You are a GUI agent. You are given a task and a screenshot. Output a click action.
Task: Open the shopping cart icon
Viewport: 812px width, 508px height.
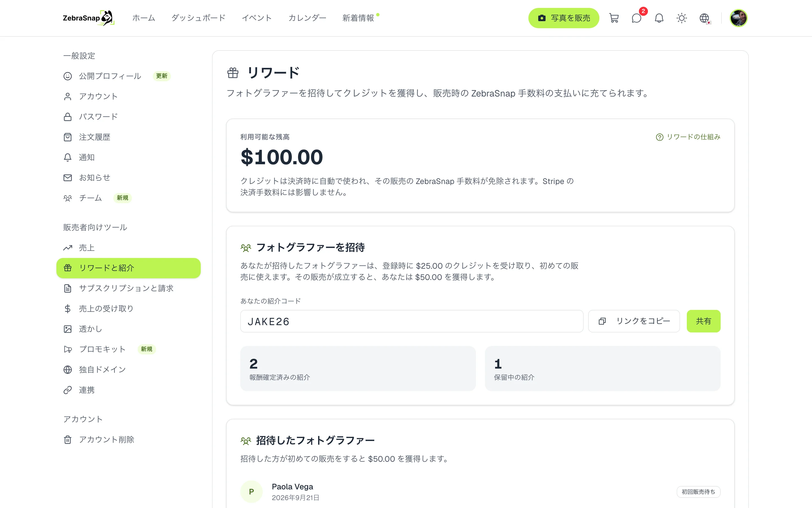[614, 18]
